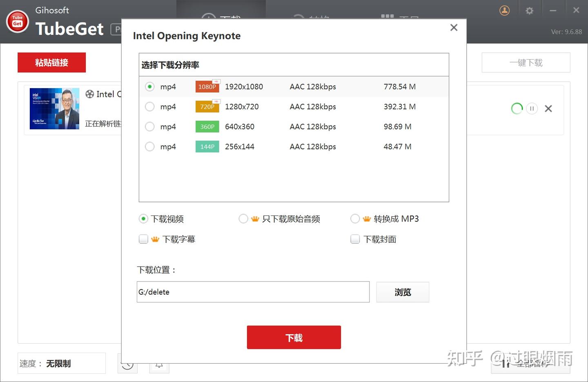The image size is (588, 382).
Task: Click the 1080P quality badge
Action: click(x=207, y=87)
